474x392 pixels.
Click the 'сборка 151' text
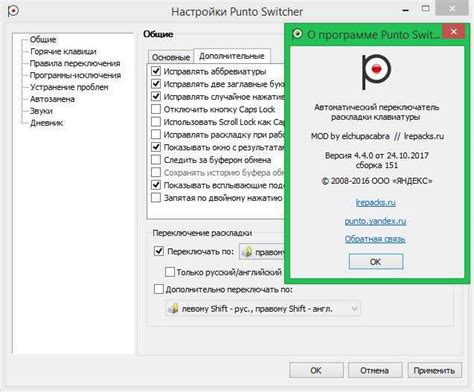coord(377,165)
